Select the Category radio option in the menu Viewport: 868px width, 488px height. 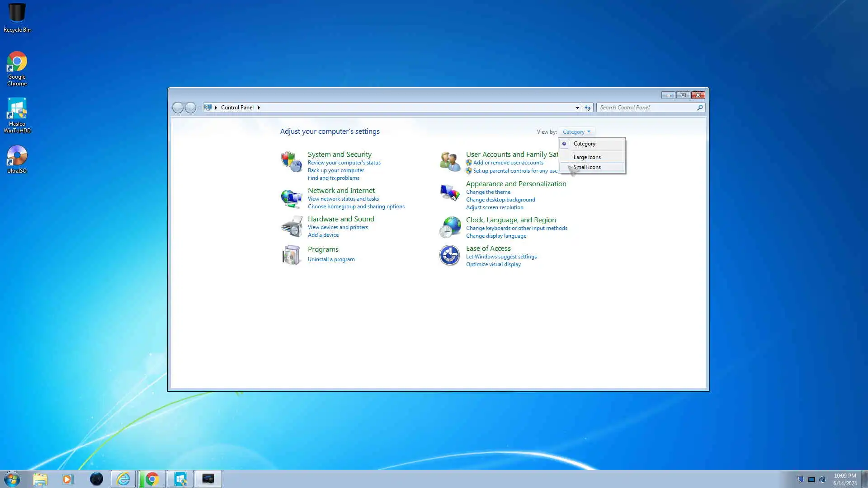point(584,144)
